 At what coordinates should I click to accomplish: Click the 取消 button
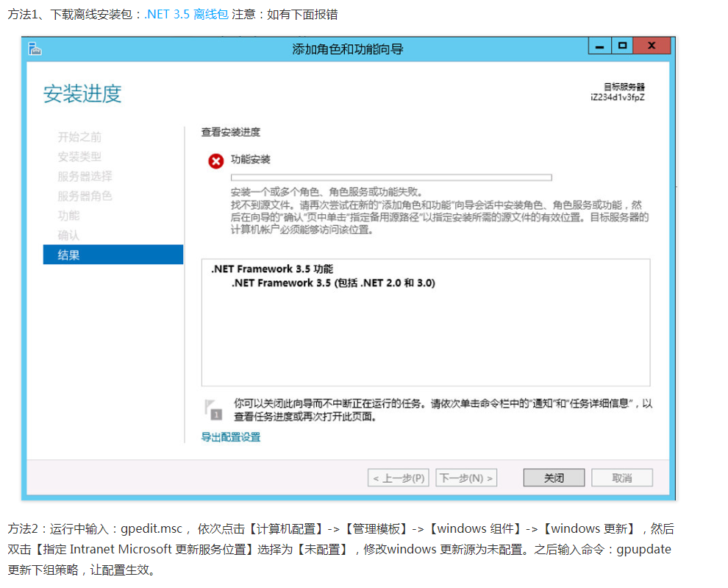click(622, 478)
